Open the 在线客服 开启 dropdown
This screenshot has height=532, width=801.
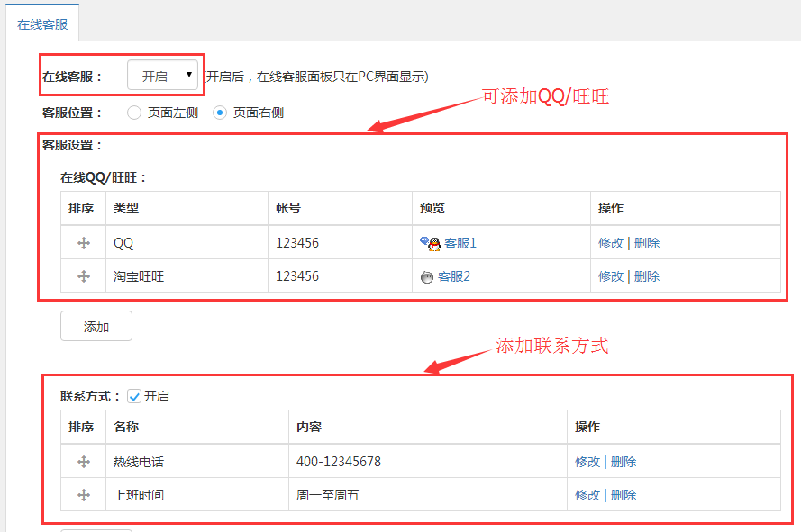162,75
